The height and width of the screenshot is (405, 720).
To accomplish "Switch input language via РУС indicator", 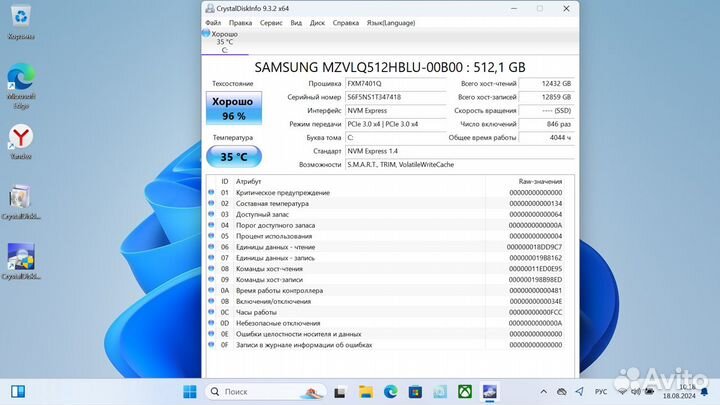I will (601, 392).
